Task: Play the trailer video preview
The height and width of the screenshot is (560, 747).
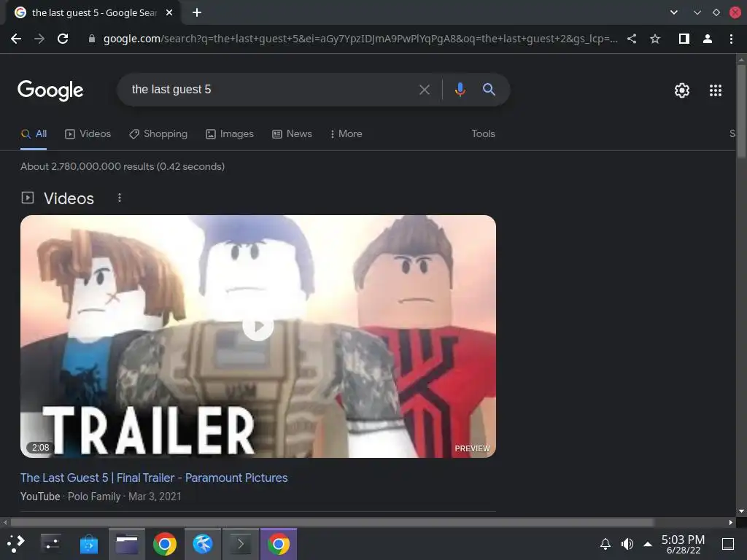Action: [x=258, y=326]
